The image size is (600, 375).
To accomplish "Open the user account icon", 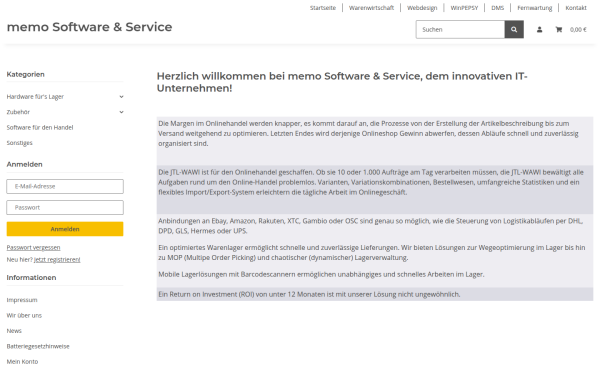I will 539,29.
